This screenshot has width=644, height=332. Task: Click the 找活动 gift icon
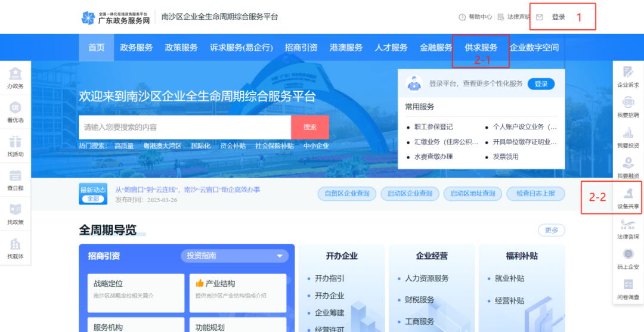point(15,145)
